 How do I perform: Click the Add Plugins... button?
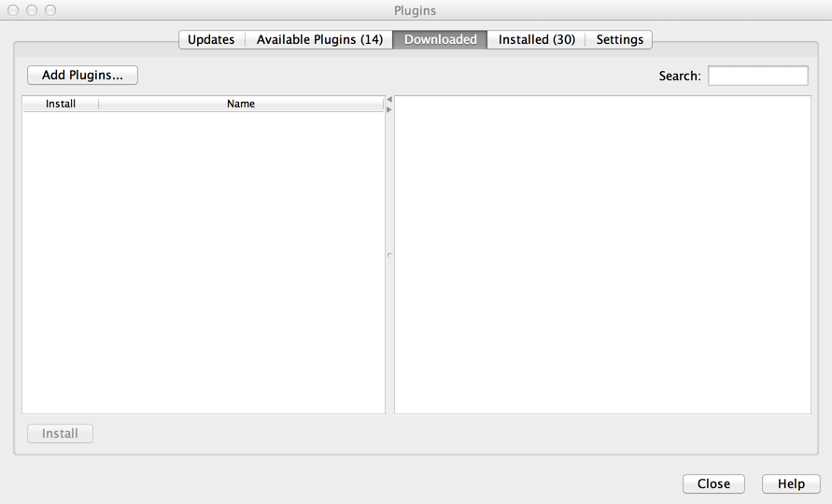coord(82,75)
